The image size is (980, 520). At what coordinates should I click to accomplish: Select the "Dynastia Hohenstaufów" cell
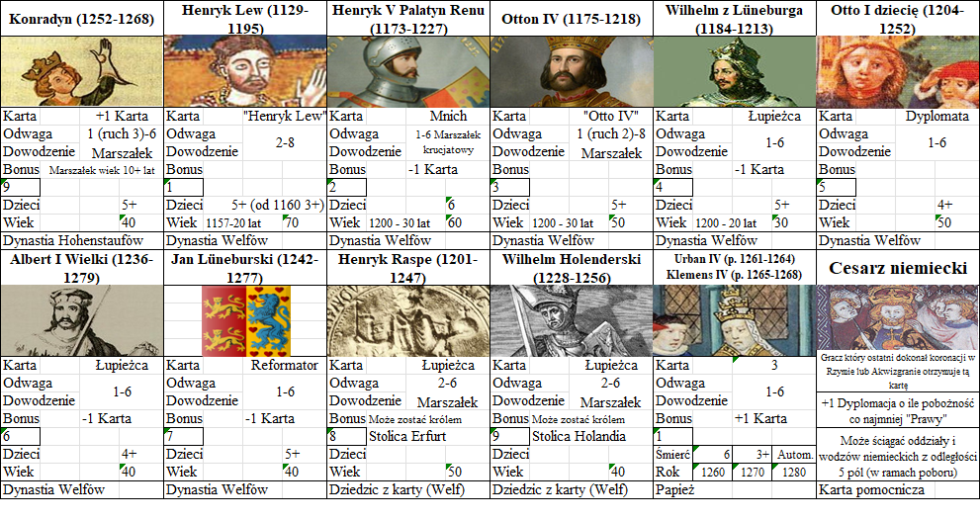click(82, 240)
